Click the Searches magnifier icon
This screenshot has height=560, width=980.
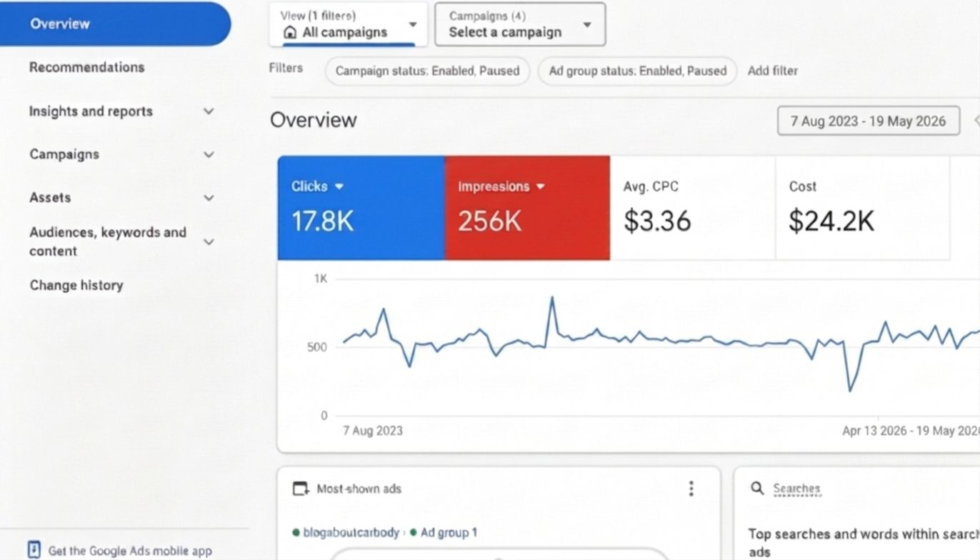point(757,489)
